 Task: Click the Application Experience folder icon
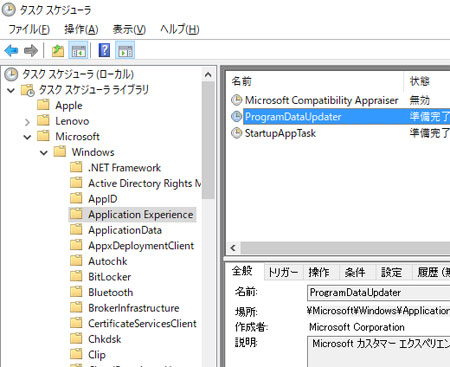76,214
